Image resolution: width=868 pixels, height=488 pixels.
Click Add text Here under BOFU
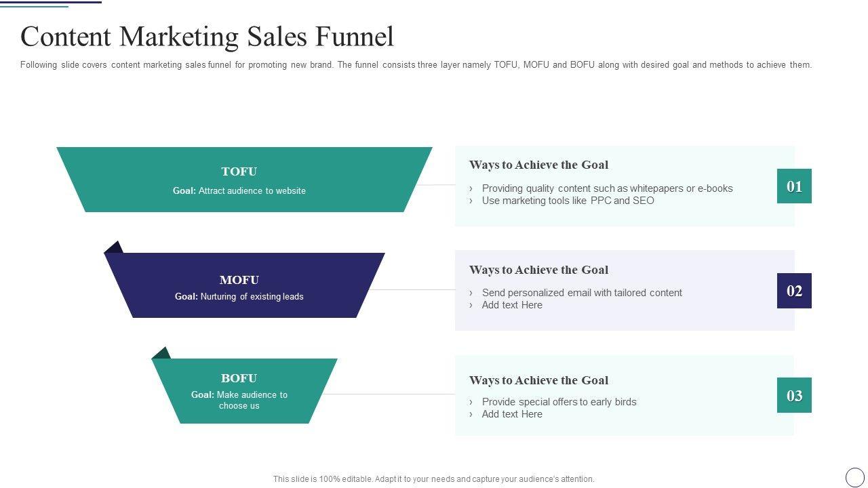(x=512, y=414)
